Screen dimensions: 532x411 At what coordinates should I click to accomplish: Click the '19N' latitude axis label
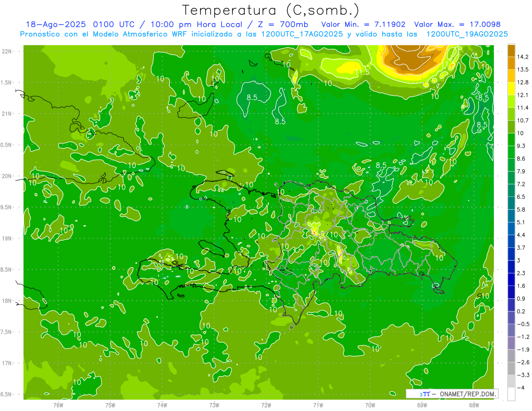[7, 239]
